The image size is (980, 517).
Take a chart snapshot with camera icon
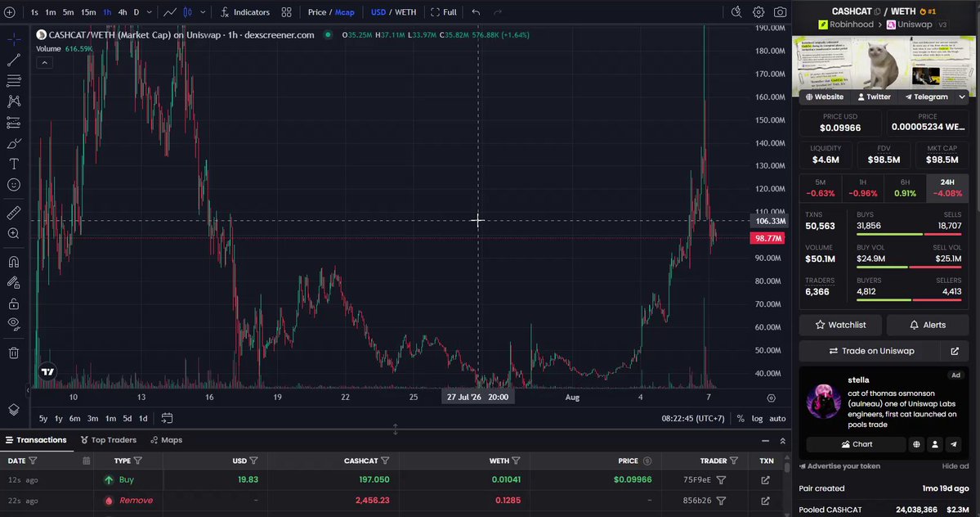(780, 12)
